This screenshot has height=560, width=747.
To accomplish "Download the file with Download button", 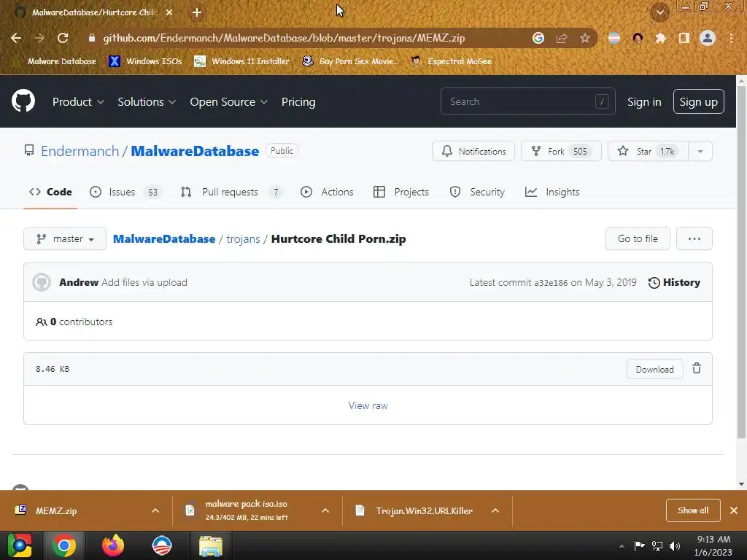I will tap(654, 369).
